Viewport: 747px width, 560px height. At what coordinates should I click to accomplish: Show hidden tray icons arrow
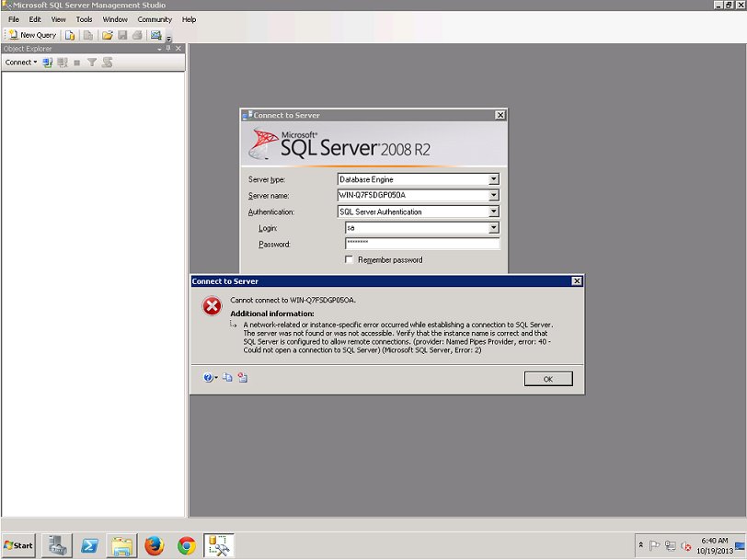click(641, 545)
